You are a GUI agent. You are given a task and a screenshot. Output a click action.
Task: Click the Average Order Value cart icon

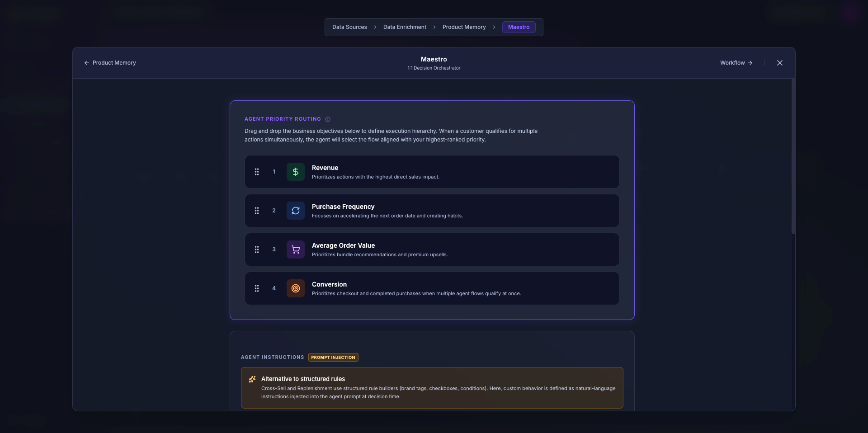point(295,249)
